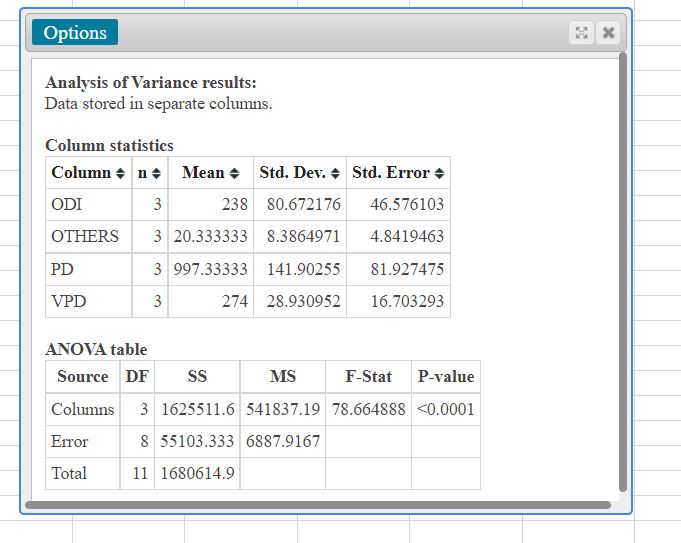Click OTHERS Std. Error 4.8419463
681x543 pixels.
pyautogui.click(x=407, y=236)
